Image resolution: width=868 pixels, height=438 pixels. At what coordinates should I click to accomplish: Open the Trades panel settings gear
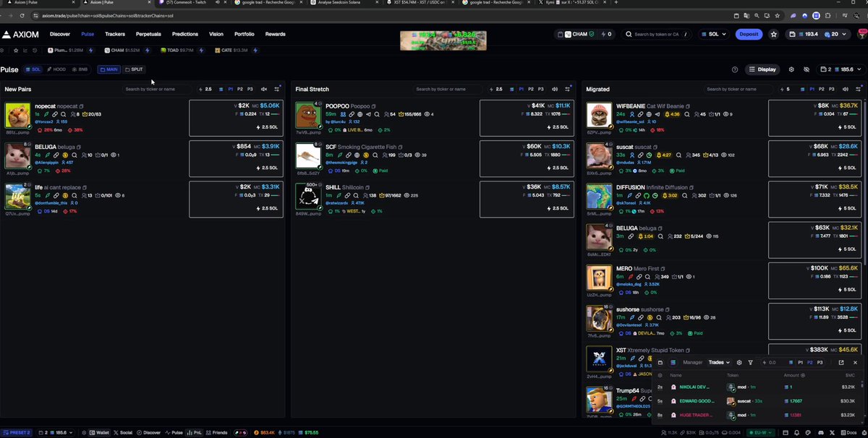coord(739,363)
